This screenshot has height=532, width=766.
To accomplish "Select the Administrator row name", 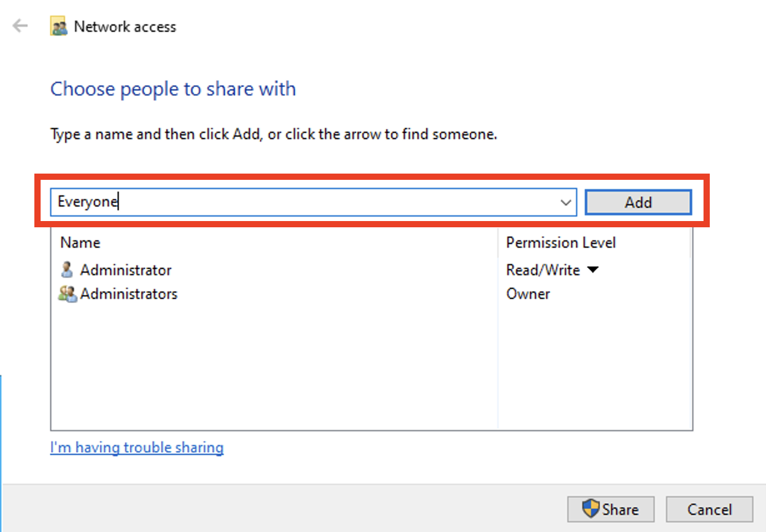I will point(126,270).
